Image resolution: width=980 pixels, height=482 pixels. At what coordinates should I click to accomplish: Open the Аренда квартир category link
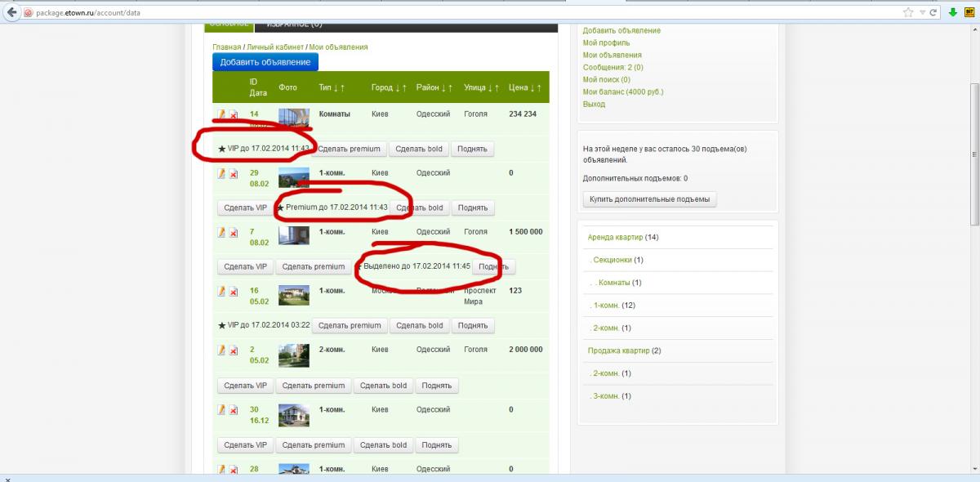pos(615,237)
